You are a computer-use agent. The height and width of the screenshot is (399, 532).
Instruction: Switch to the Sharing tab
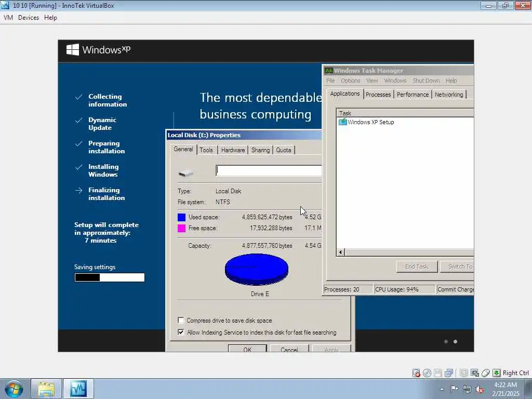tap(261, 150)
